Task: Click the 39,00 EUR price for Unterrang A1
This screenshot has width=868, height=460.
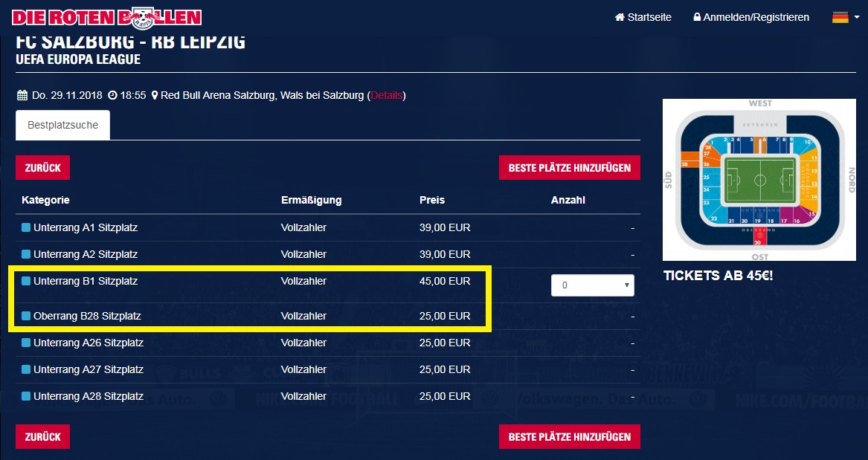Action: pos(445,227)
